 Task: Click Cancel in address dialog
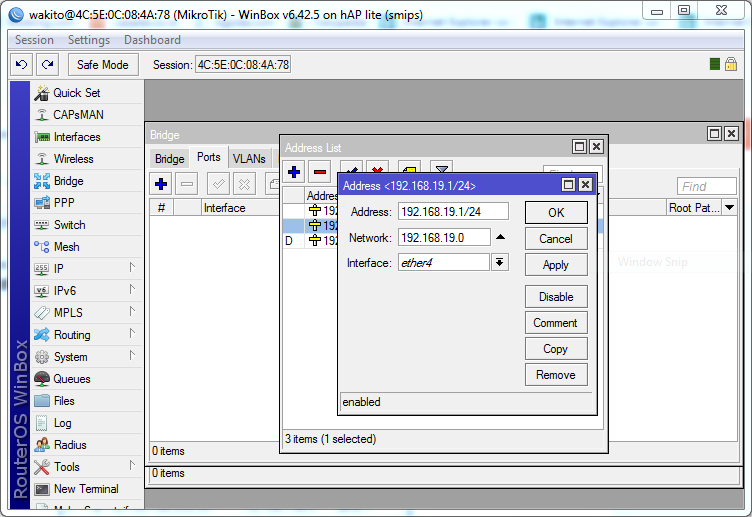point(556,239)
